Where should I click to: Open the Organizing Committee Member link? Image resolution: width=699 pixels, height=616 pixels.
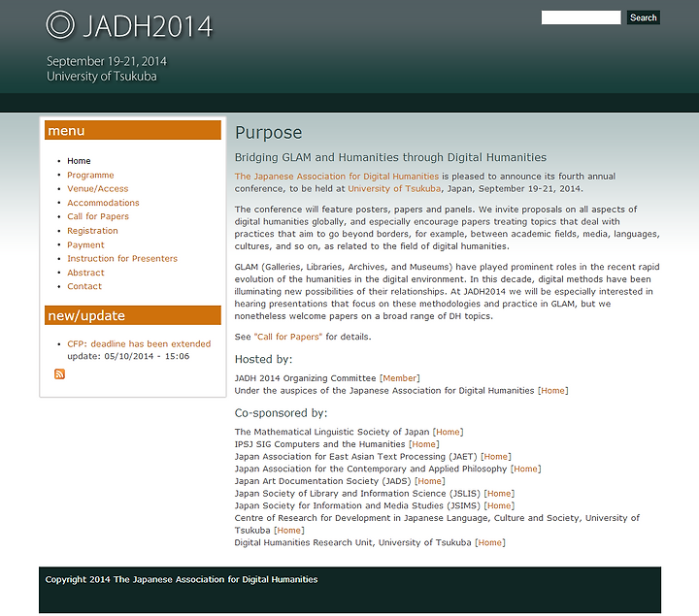pyautogui.click(x=399, y=378)
